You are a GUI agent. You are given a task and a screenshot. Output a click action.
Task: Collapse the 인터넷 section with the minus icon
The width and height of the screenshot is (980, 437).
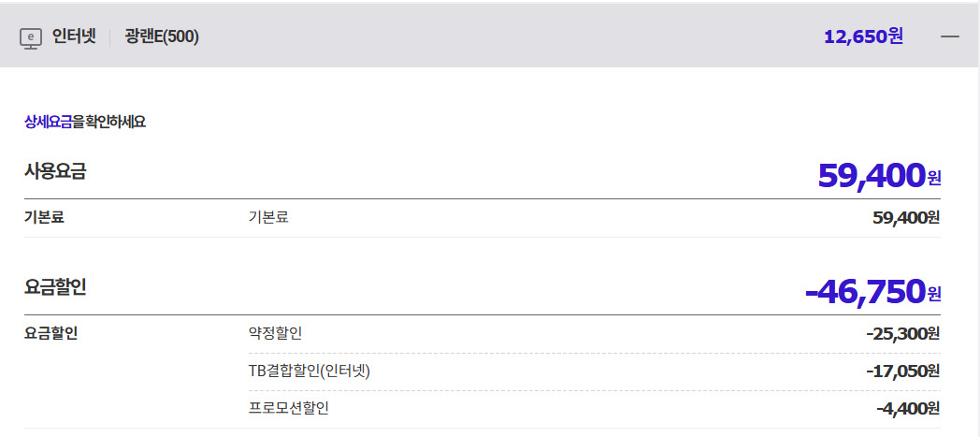[950, 36]
